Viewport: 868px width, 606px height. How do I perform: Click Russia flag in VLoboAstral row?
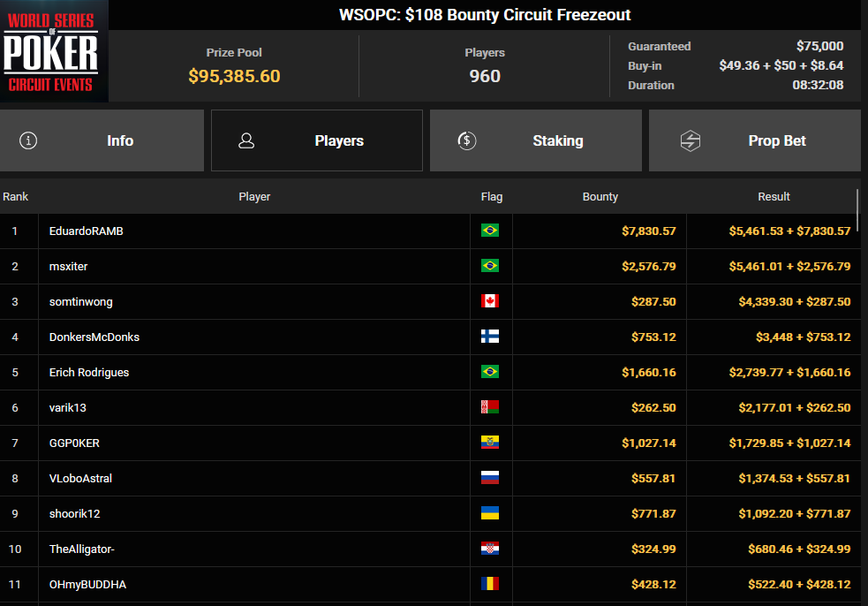click(x=490, y=478)
